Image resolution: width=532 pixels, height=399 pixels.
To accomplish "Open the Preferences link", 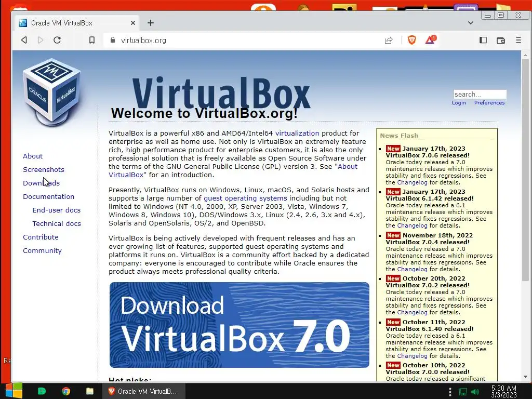I will [x=489, y=103].
